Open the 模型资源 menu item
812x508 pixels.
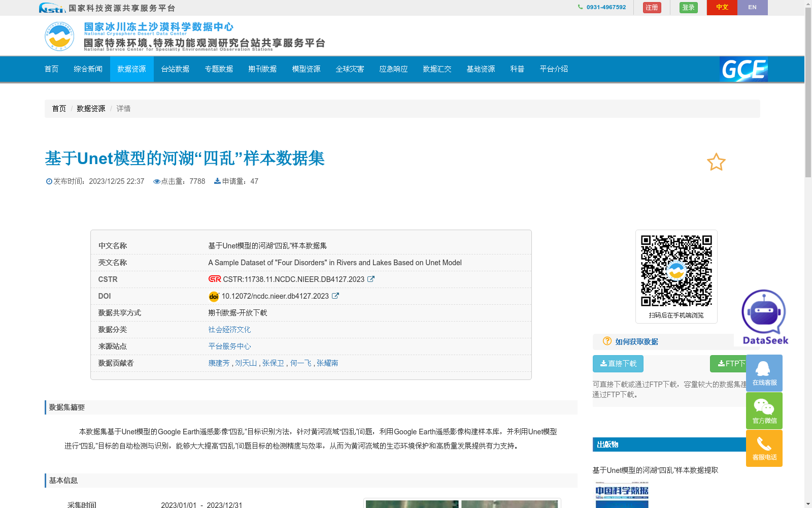(307, 69)
